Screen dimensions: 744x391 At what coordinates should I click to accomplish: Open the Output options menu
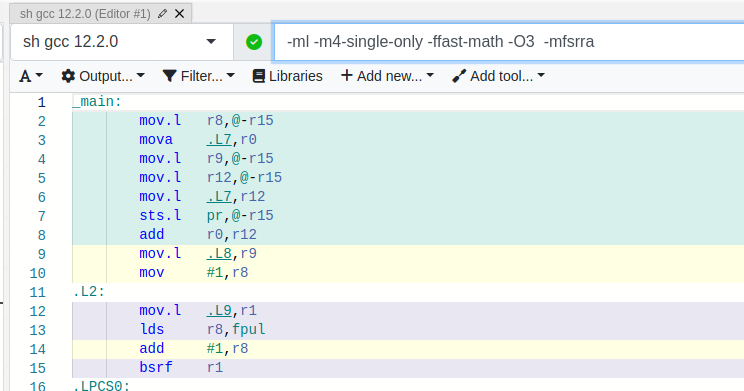click(103, 76)
